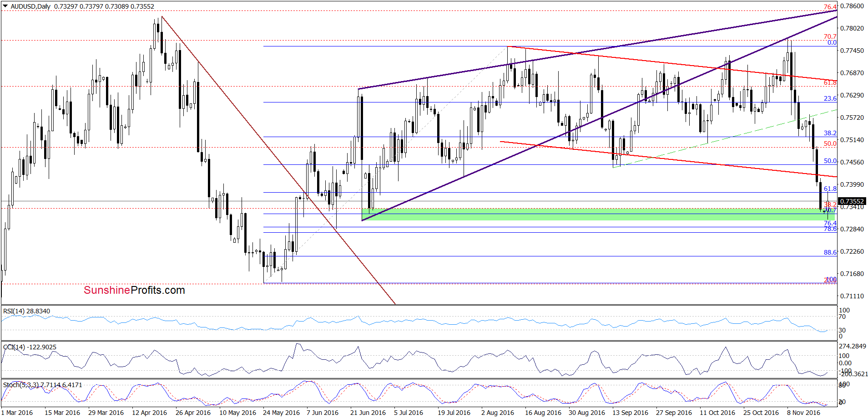Click the -200.3621 CCI scale value
Screen dimensions: 868x419
854,374
